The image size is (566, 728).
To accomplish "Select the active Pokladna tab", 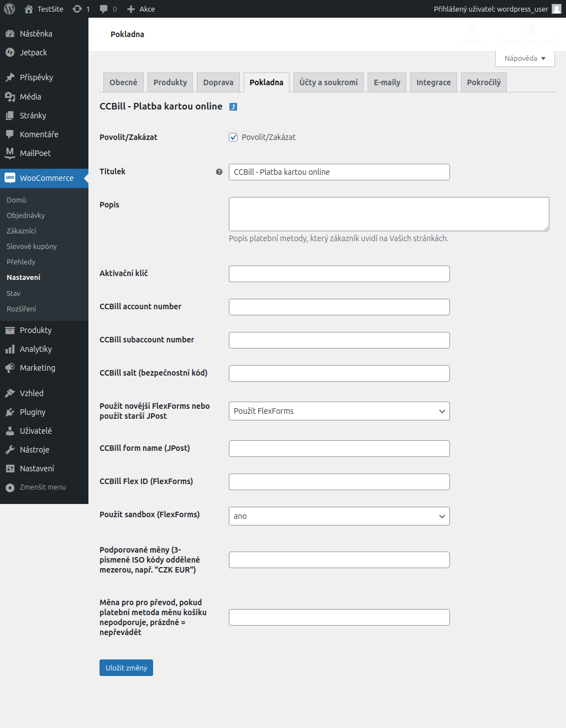I will pyautogui.click(x=266, y=82).
